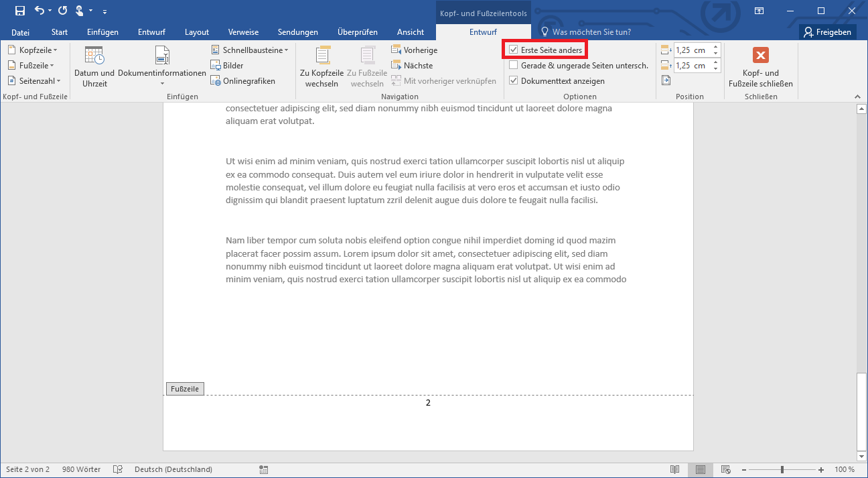Toggle touch/mouse mode icon
This screenshot has width=868, height=478.
pyautogui.click(x=80, y=11)
